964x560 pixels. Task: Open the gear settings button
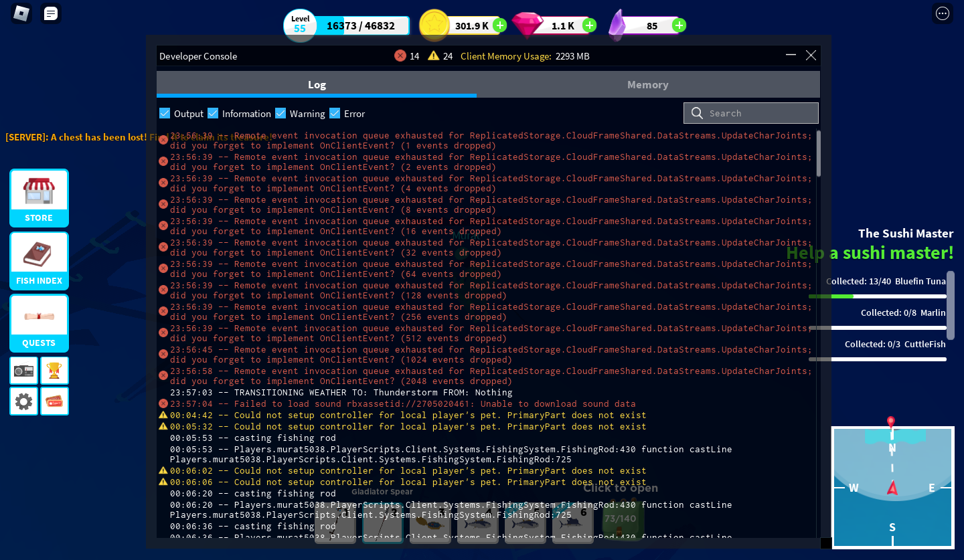(23, 401)
